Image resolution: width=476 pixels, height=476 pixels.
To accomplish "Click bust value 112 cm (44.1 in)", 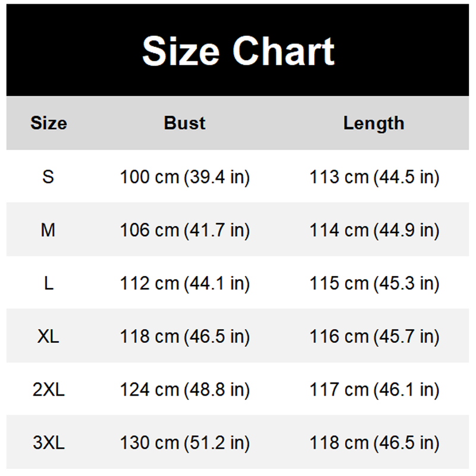I will [x=185, y=284].
